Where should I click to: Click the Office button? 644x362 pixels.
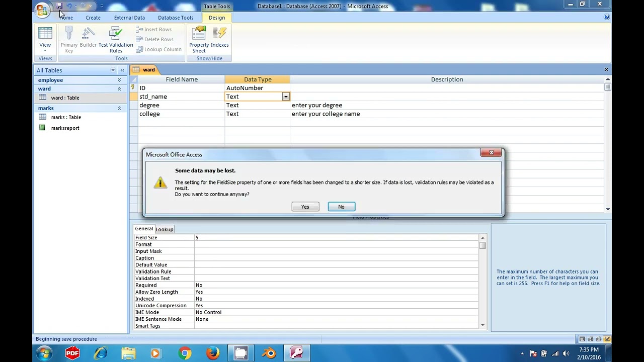click(x=42, y=9)
